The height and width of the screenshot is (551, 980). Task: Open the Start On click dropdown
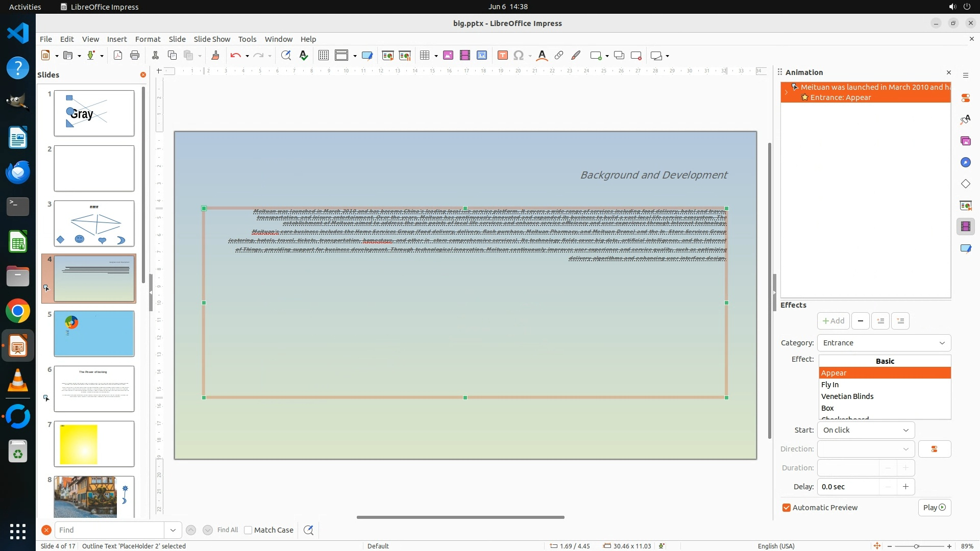tap(866, 430)
